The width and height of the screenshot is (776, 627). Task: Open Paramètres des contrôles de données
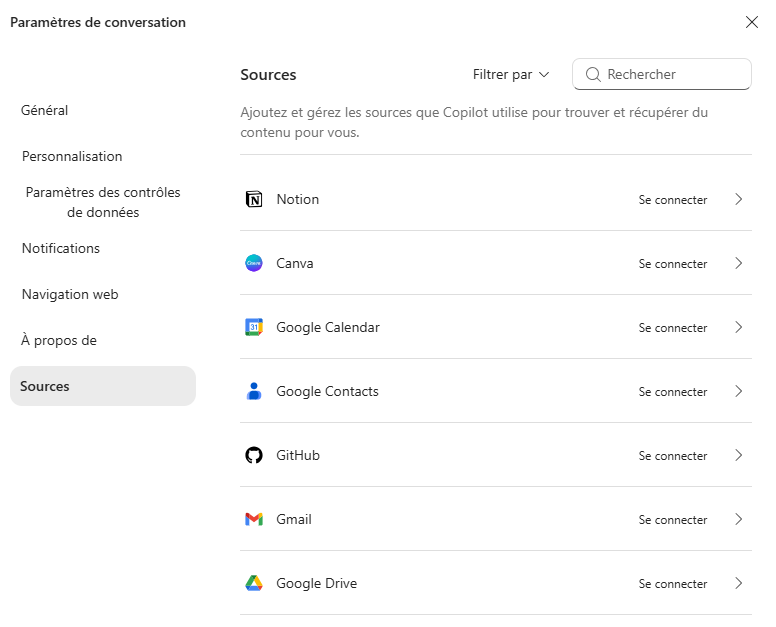[x=103, y=202]
